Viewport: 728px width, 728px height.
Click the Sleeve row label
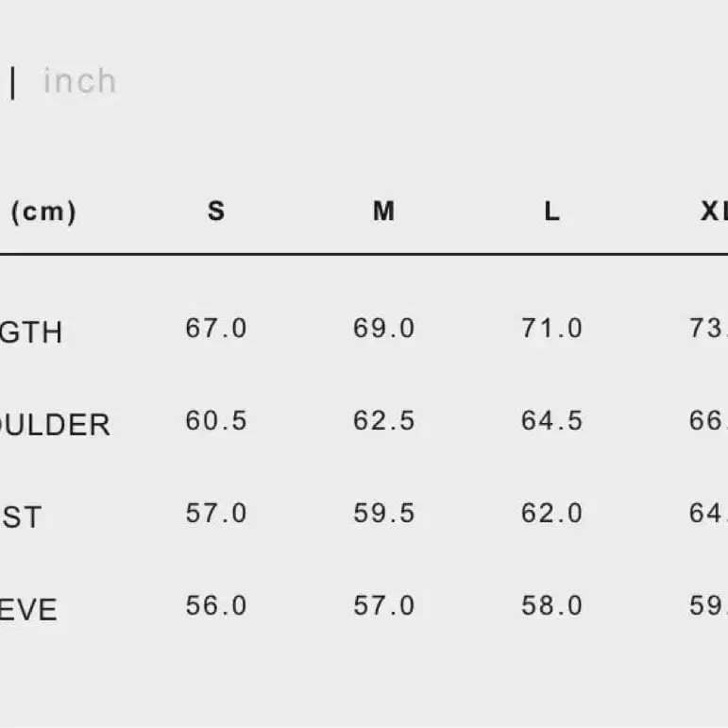pyautogui.click(x=28, y=610)
